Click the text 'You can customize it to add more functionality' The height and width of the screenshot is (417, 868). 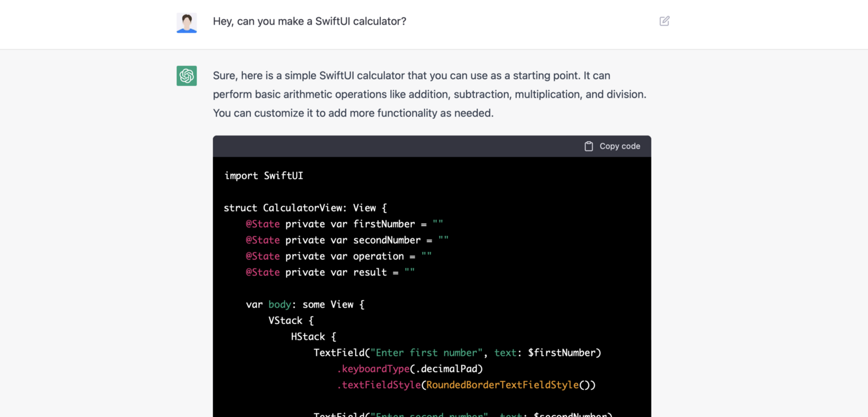point(325,113)
